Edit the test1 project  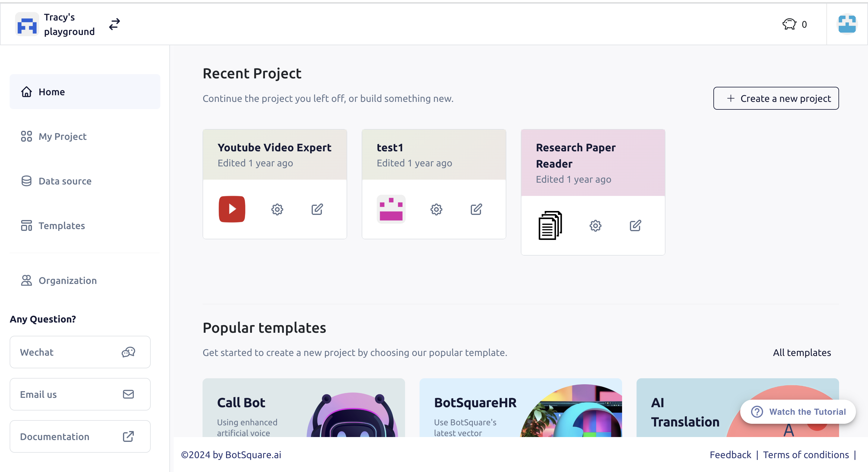click(476, 209)
